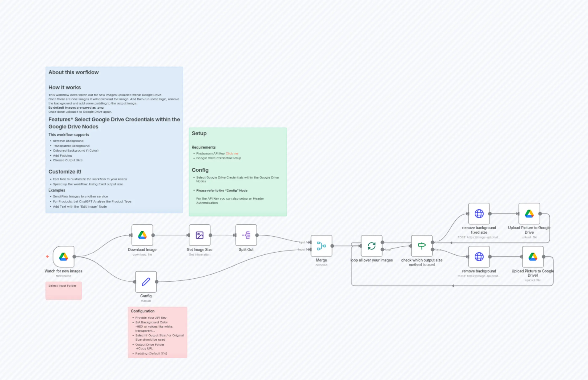Screen dimensions: 588x380
Task: Select the "Upload Picture to Google Drive" node
Action: 529,214
